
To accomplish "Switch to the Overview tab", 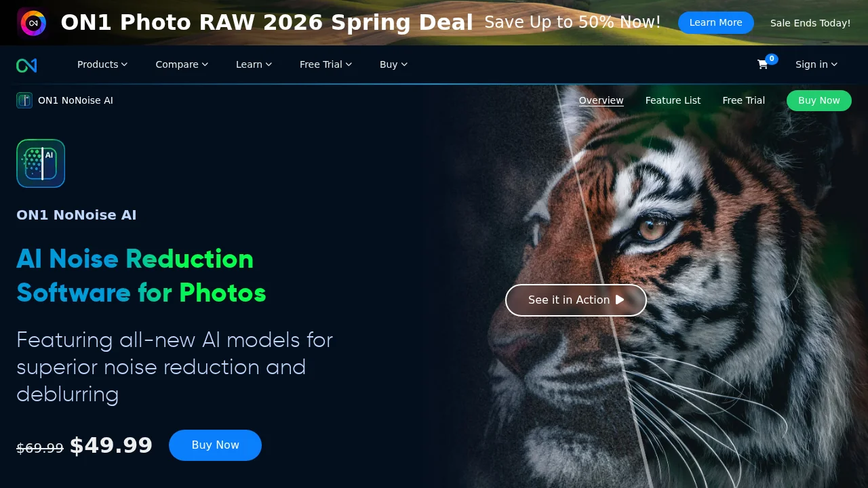I will [601, 100].
